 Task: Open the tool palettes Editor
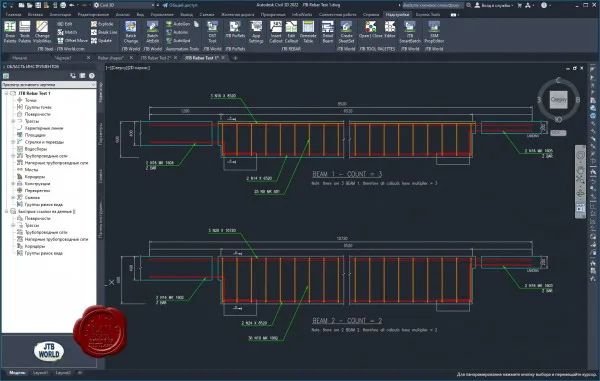390,30
